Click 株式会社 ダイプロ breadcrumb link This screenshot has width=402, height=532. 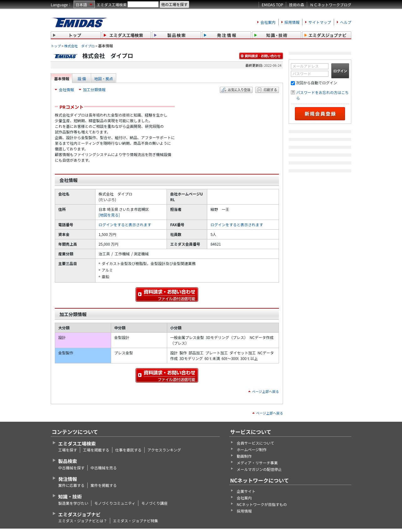[80, 46]
